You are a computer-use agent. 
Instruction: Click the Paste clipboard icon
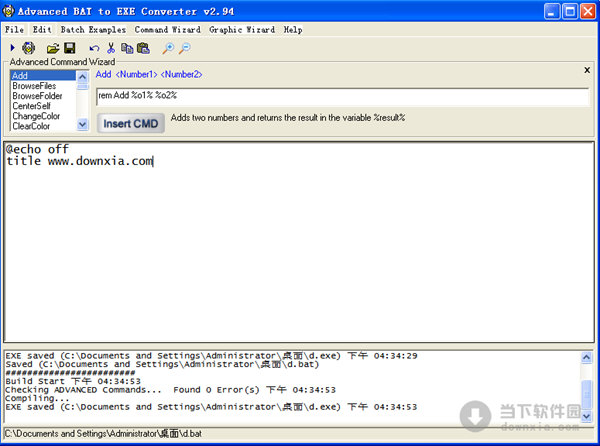pos(143,48)
